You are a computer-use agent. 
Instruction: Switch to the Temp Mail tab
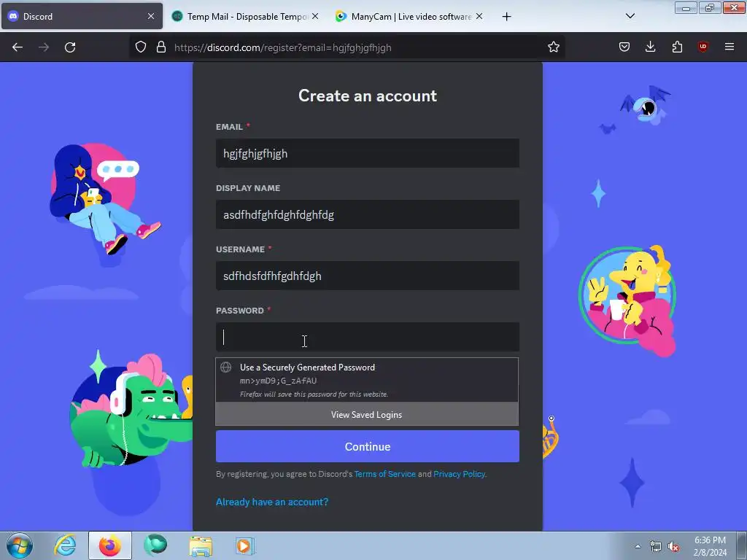245,17
